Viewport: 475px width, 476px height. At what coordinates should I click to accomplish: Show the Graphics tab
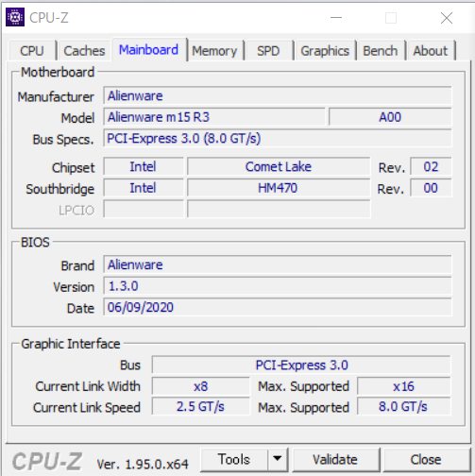(325, 51)
